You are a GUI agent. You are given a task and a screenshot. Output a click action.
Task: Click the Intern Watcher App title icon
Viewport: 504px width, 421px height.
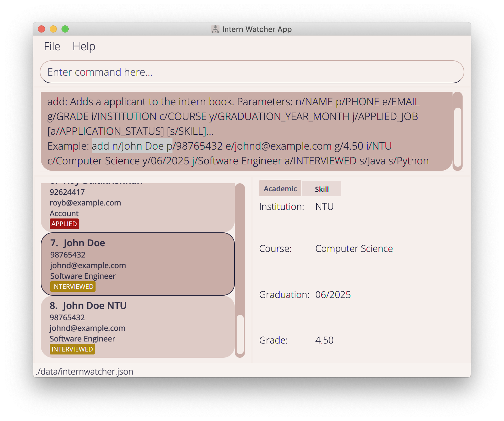click(215, 29)
